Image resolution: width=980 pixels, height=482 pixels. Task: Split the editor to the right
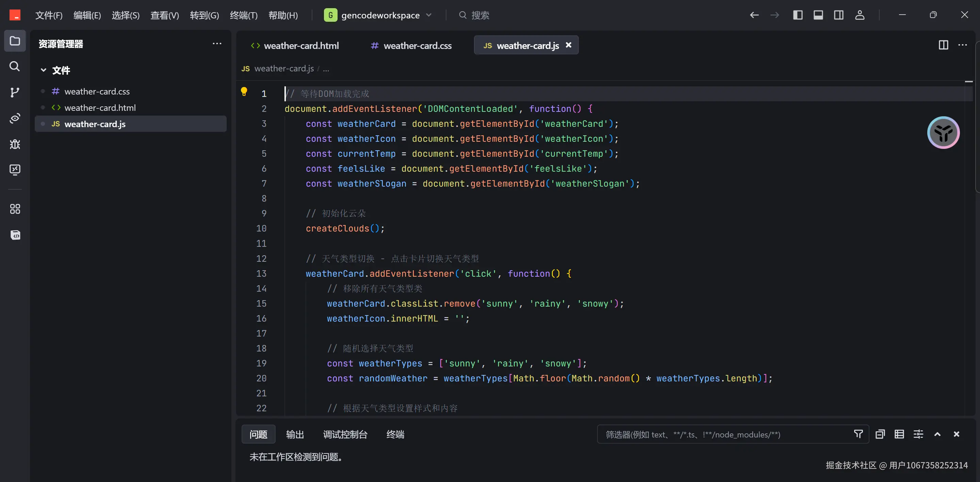point(943,45)
